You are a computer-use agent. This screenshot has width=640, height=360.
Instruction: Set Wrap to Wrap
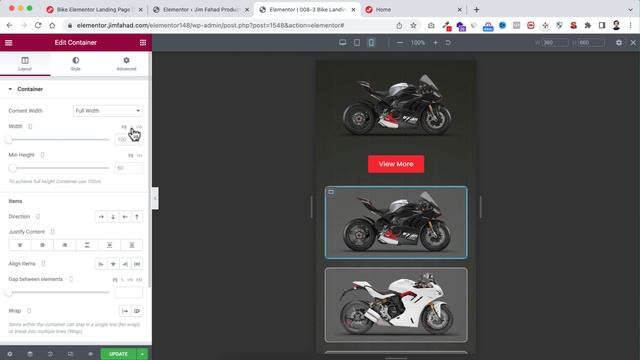point(137,311)
